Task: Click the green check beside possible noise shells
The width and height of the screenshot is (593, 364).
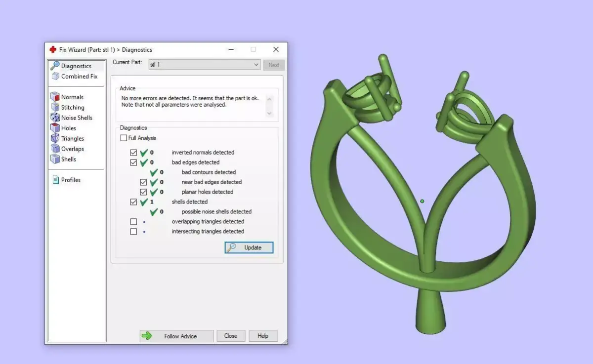Action: 154,211
